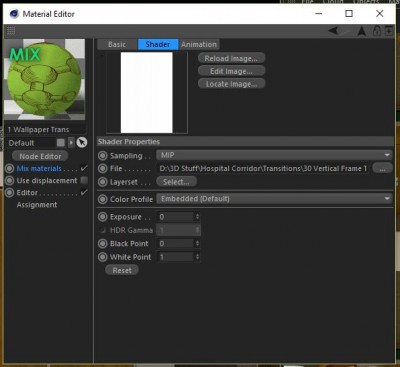Maximize the Material Editor window
400x367 pixels.
[349, 13]
